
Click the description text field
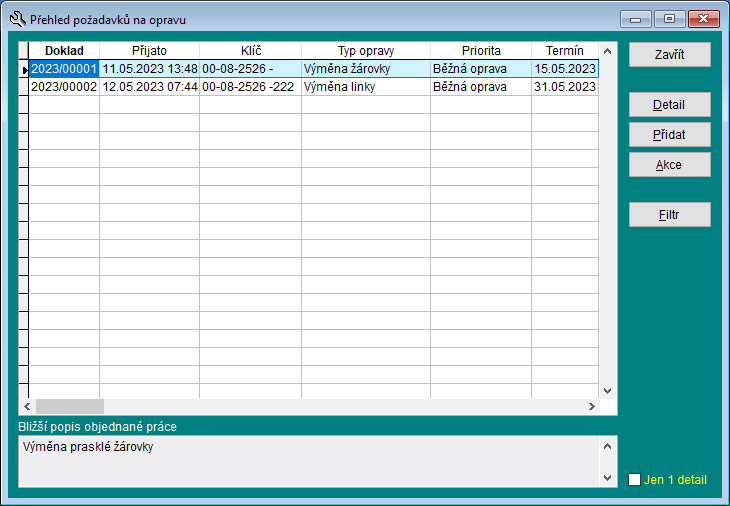coord(308,460)
